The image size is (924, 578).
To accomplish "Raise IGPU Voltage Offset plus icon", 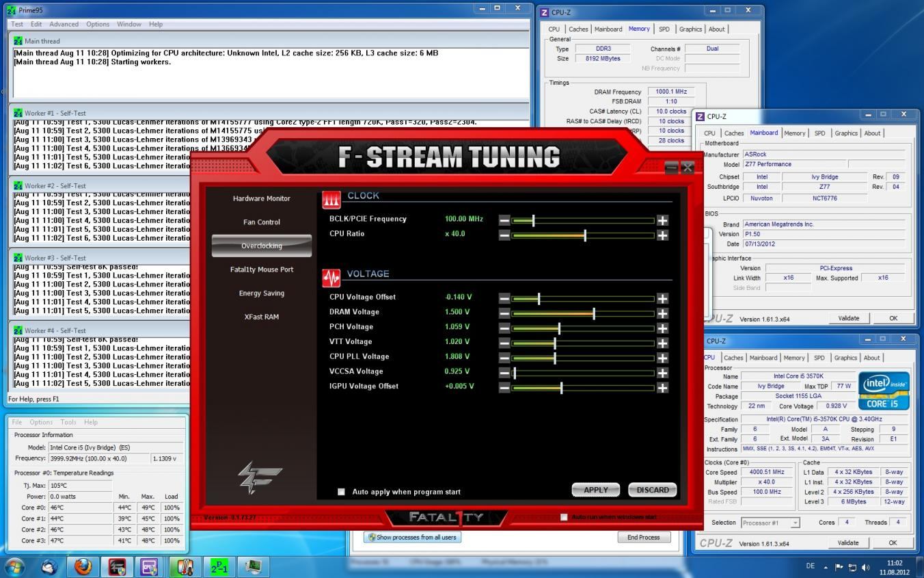I will [x=662, y=388].
